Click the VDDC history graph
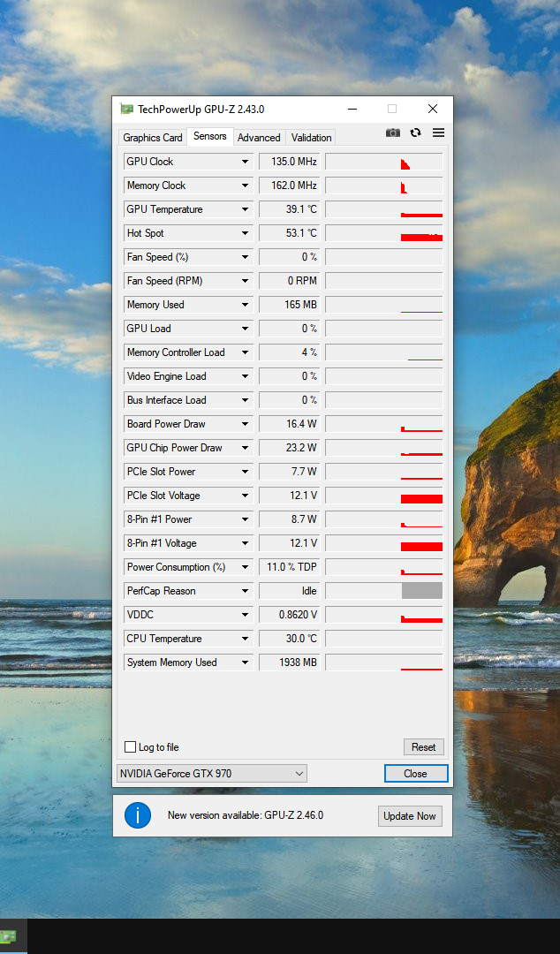This screenshot has width=560, height=954. tap(384, 615)
